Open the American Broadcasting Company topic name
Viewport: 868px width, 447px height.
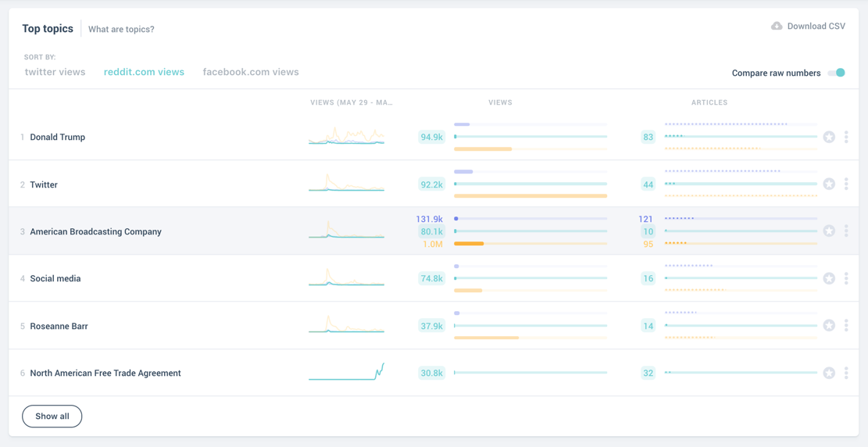96,231
